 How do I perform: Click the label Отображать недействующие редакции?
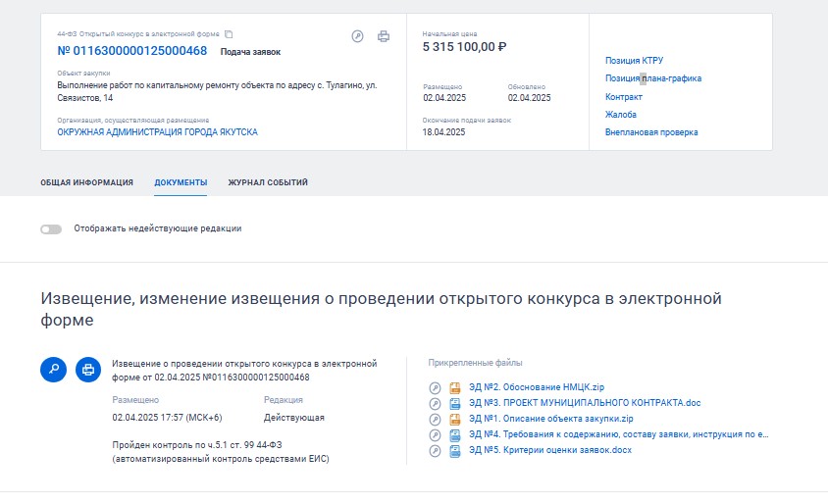tap(157, 228)
